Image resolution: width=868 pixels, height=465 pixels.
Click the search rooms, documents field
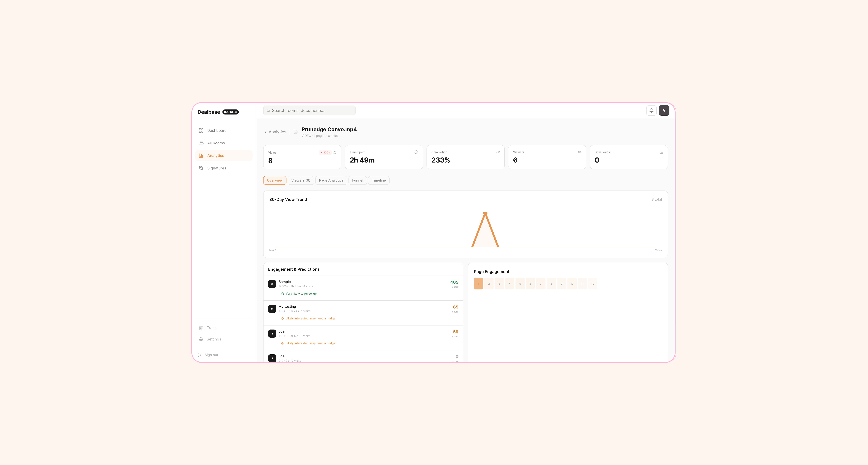tap(309, 111)
